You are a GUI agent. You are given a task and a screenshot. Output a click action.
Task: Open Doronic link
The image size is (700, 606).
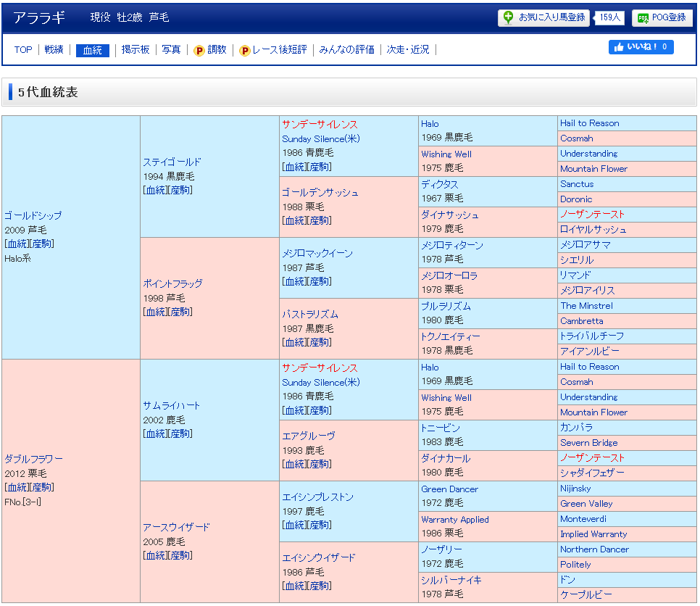pyautogui.click(x=576, y=199)
